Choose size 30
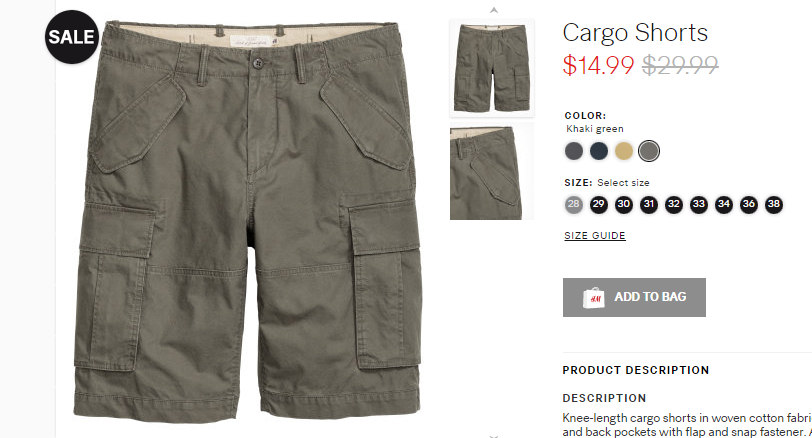812x438 pixels. pos(624,204)
